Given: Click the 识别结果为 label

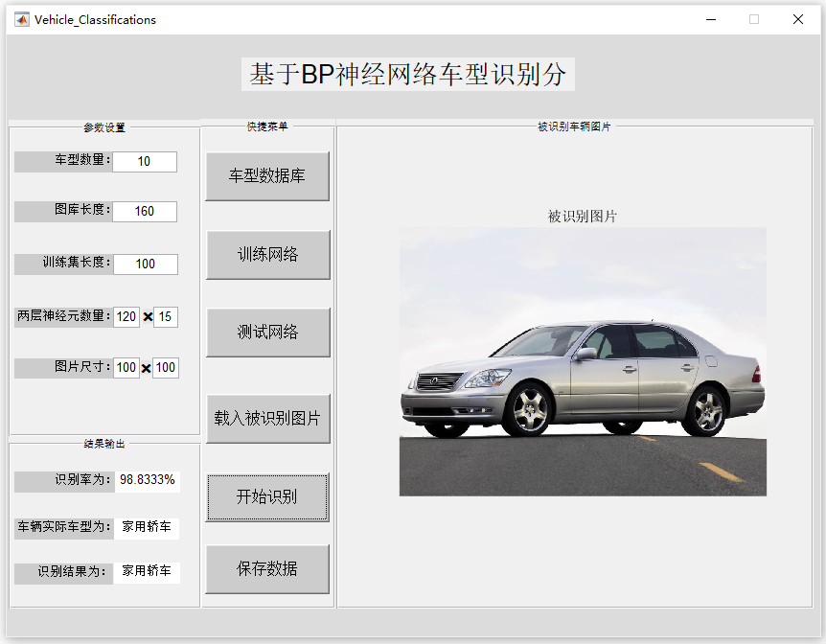Looking at the screenshot, I should [64, 572].
